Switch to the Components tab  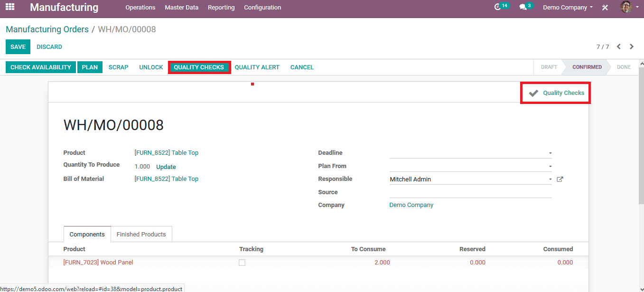coord(87,234)
